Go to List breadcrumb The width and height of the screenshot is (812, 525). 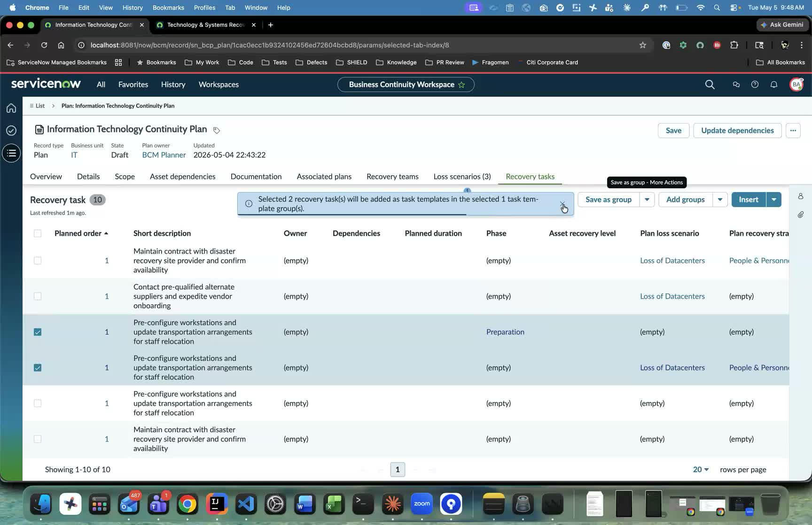[37, 106]
